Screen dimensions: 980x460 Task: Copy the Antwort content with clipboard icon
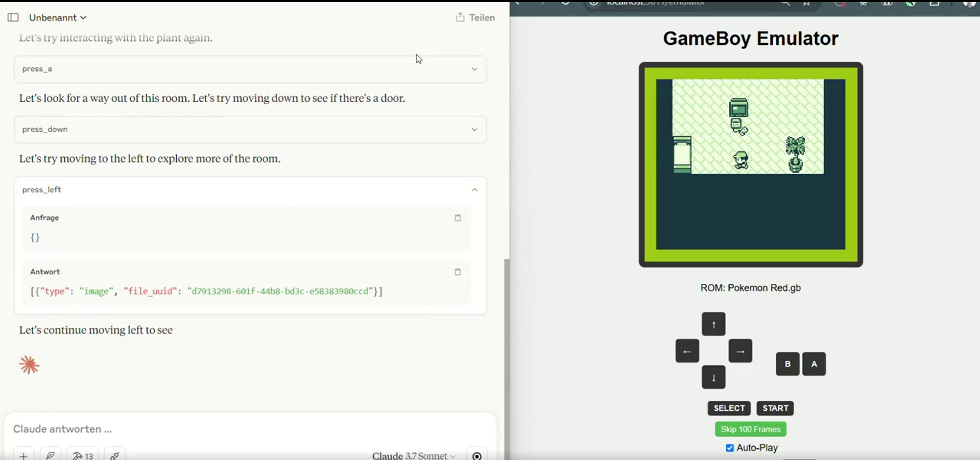pyautogui.click(x=458, y=272)
